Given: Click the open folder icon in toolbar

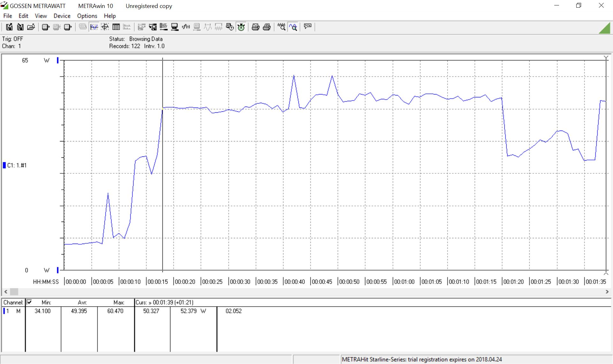Looking at the screenshot, I should click(x=31, y=27).
